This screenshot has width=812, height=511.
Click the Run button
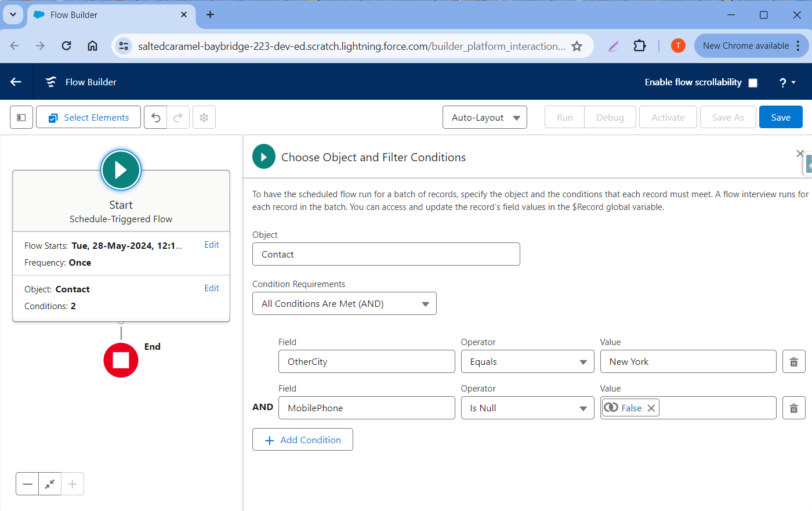pos(565,117)
